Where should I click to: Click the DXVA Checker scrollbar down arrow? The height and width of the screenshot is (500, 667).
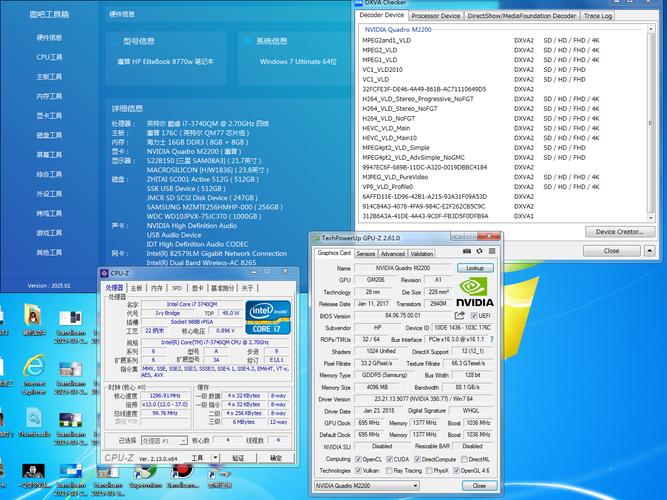[651, 217]
